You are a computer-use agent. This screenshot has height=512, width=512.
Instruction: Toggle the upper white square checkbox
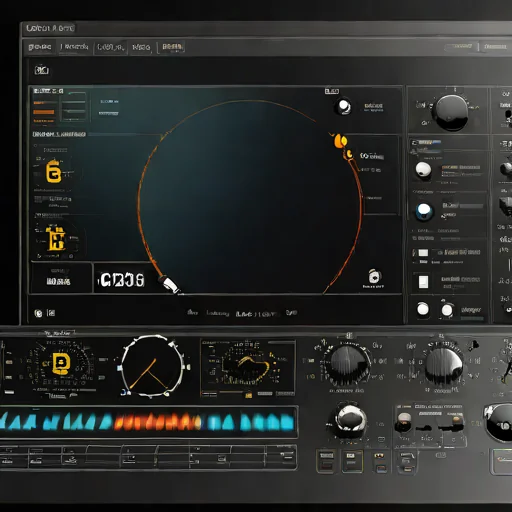coord(423,253)
